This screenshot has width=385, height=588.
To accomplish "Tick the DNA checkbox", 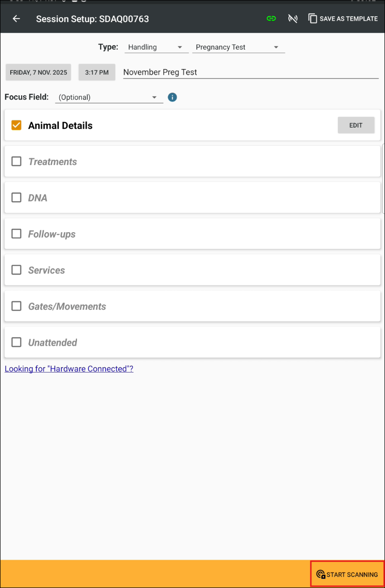I will click(17, 197).
